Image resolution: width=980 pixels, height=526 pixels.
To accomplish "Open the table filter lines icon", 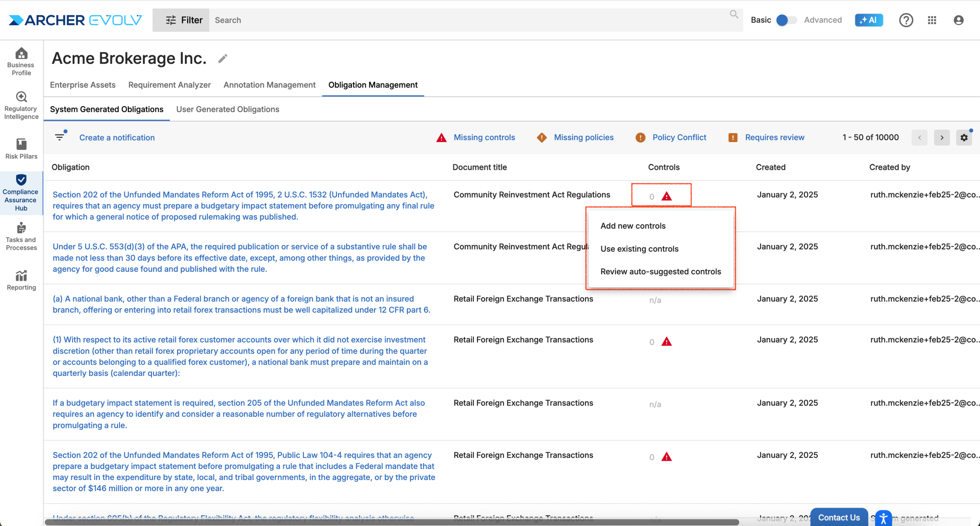I will pos(60,137).
